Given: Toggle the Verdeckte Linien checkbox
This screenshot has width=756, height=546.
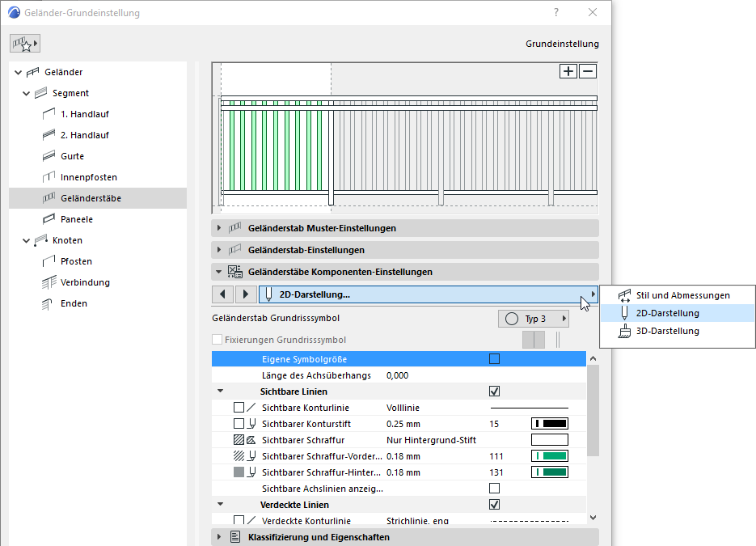Looking at the screenshot, I should coord(494,505).
